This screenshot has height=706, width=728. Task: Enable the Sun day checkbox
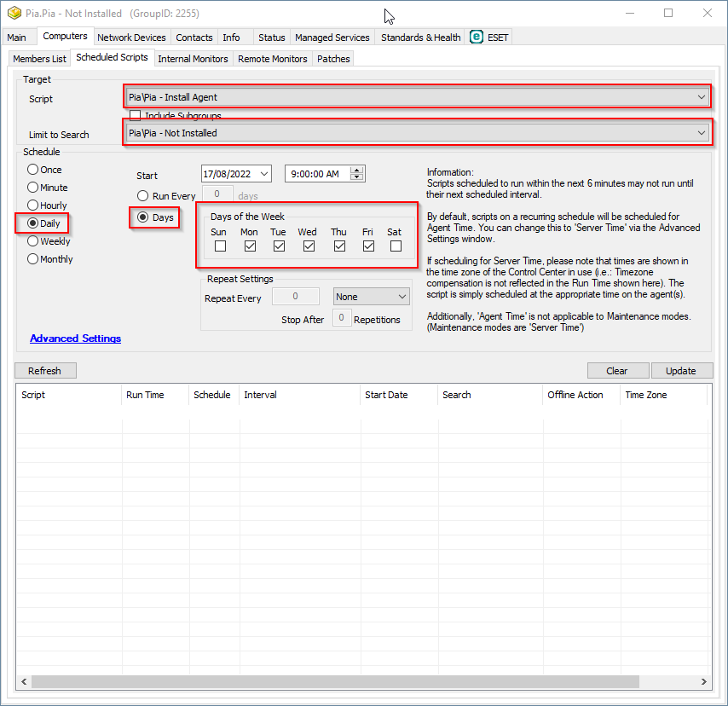pos(220,246)
